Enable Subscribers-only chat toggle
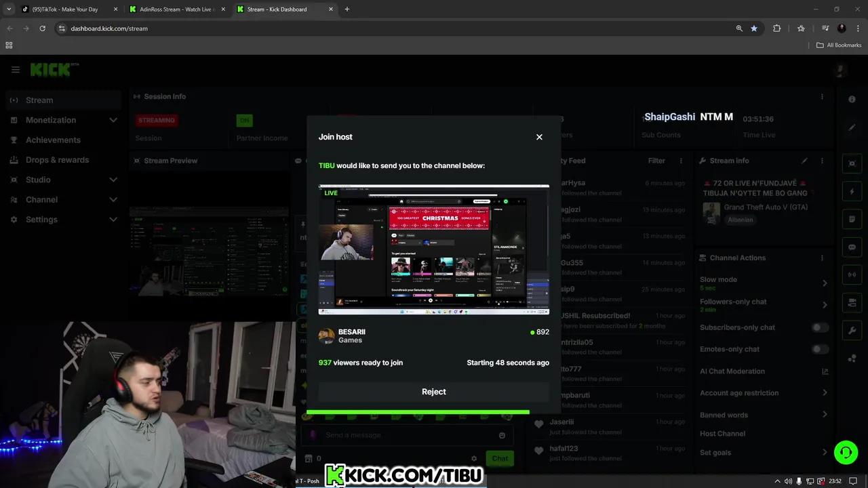Viewport: 868px width, 488px height. [x=819, y=327]
